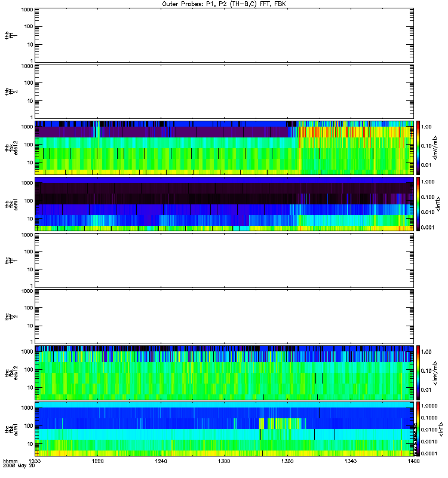
Task: Click the 2008 May 20 date label
Action: pyautogui.click(x=19, y=466)
